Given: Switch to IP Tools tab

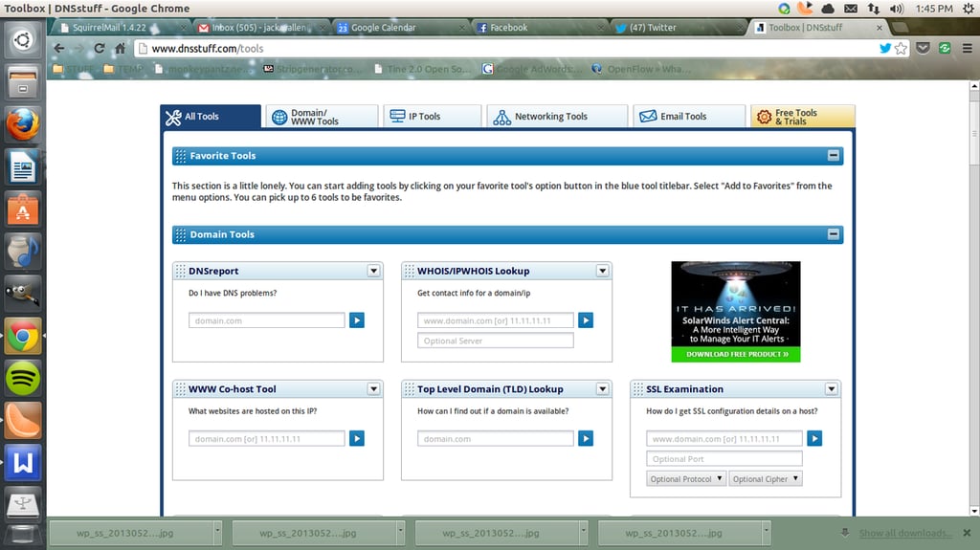Looking at the screenshot, I should click(433, 117).
